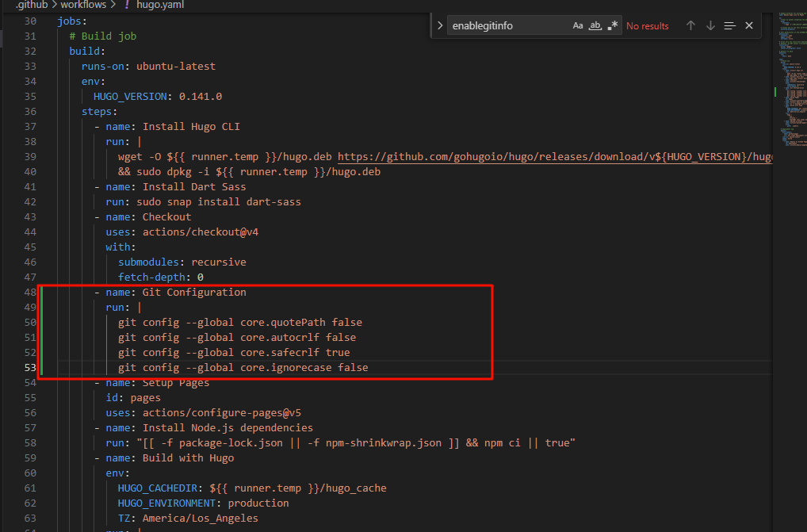Viewport: 807px width, 532px height.
Task: Go to previous match arrow
Action: click(690, 25)
